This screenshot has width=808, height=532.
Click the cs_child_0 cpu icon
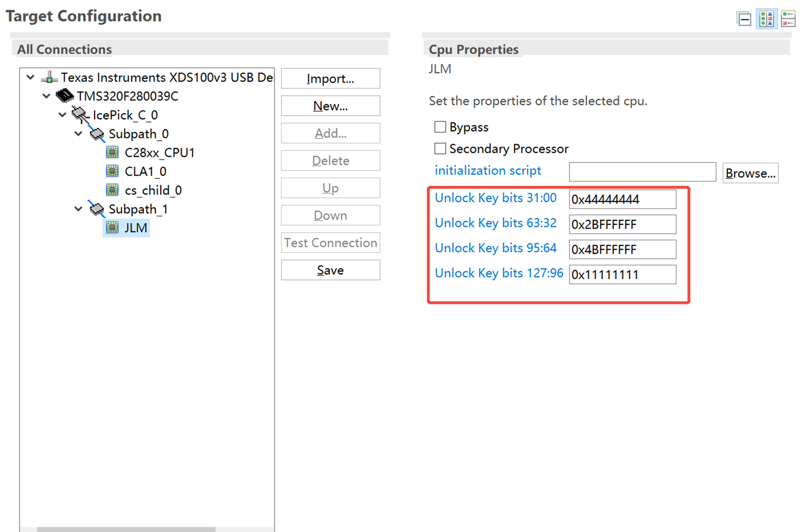(x=112, y=190)
